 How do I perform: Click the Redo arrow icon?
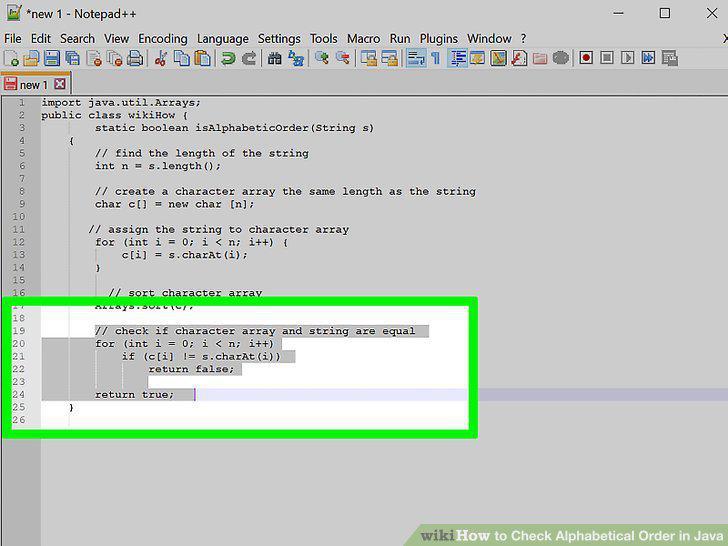pyautogui.click(x=249, y=58)
